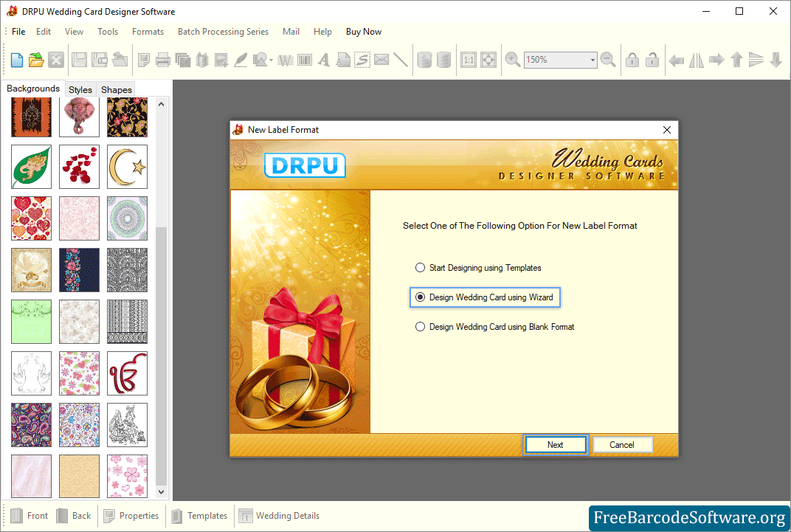The height and width of the screenshot is (532, 791).
Task: Click the open padlock unlock icon
Action: 652,60
